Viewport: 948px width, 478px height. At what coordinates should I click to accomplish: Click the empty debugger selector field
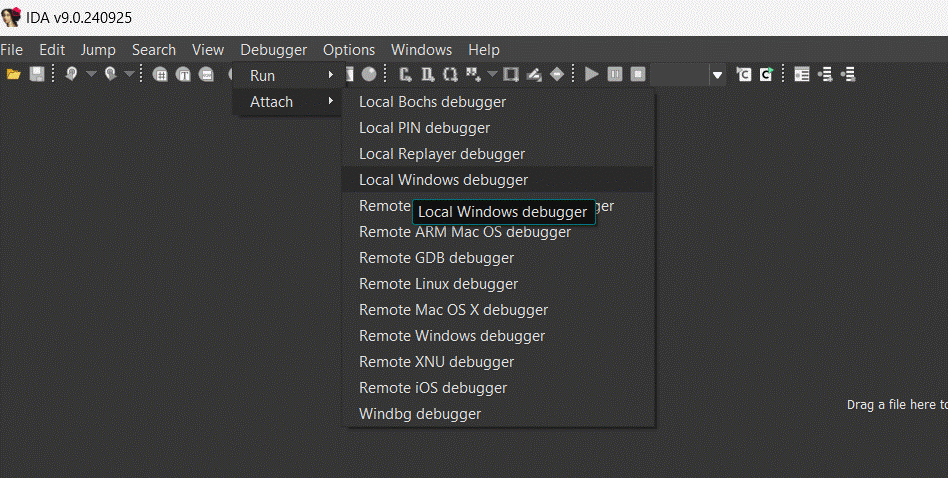[680, 74]
